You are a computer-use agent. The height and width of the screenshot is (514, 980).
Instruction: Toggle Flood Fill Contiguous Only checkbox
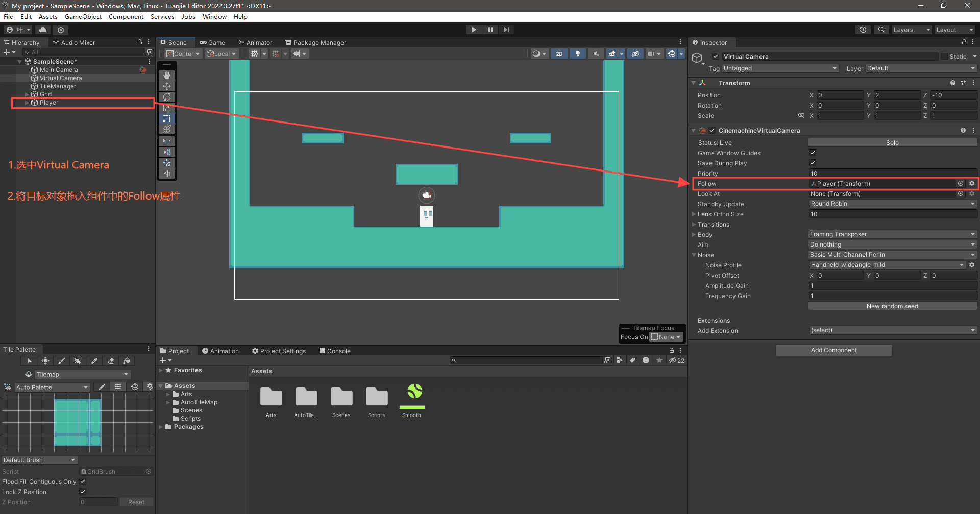(x=83, y=481)
